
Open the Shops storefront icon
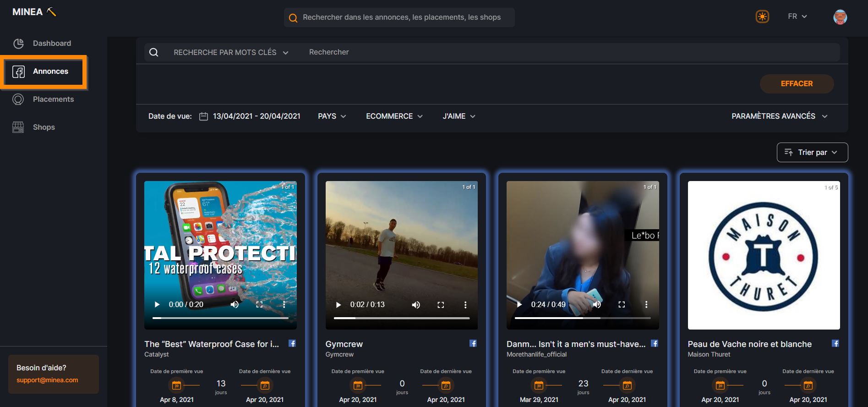18,127
